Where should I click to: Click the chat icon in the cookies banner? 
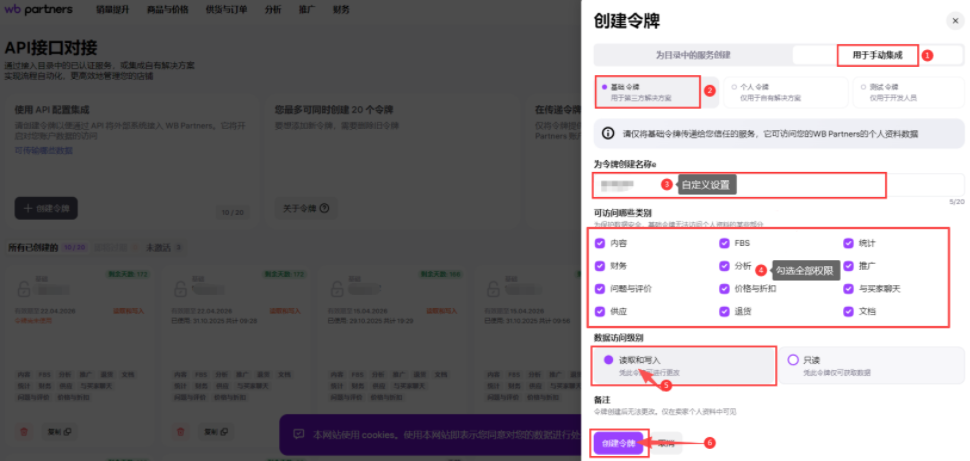click(298, 434)
